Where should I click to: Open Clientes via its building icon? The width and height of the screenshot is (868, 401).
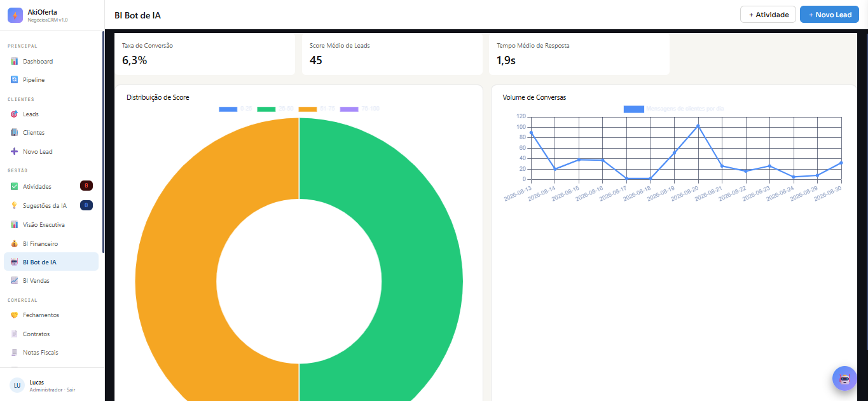[15, 133]
